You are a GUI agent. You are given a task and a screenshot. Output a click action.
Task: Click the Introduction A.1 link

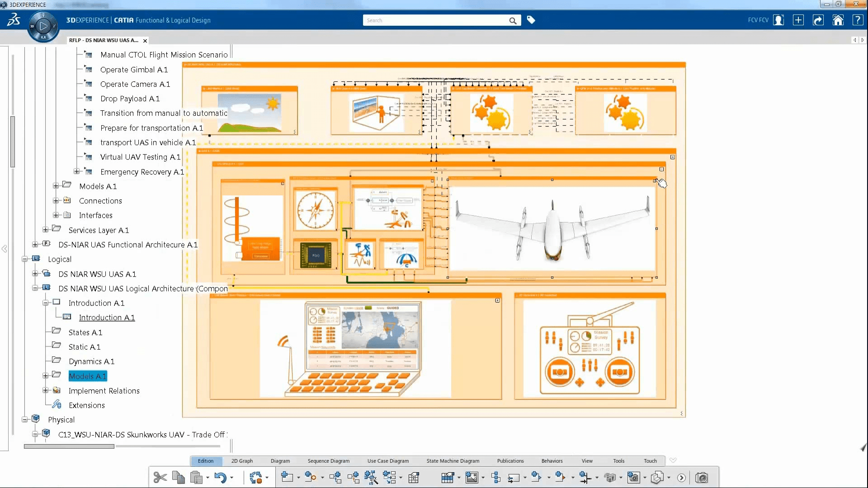(106, 318)
